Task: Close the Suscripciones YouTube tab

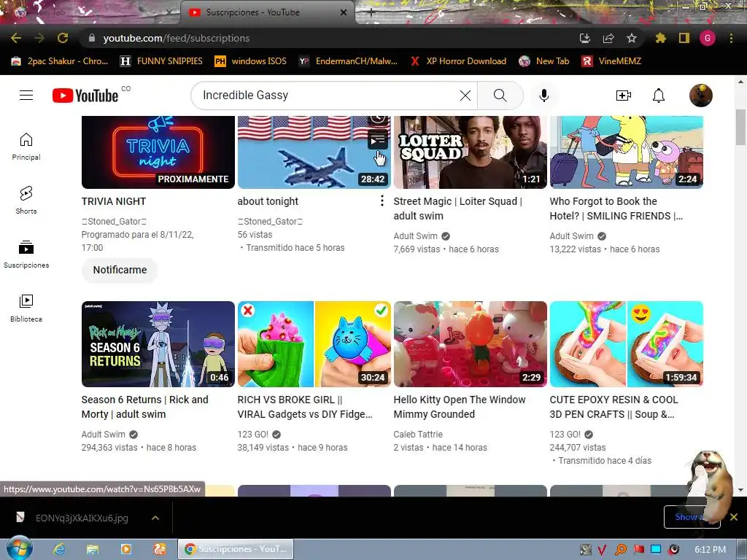Action: click(344, 12)
